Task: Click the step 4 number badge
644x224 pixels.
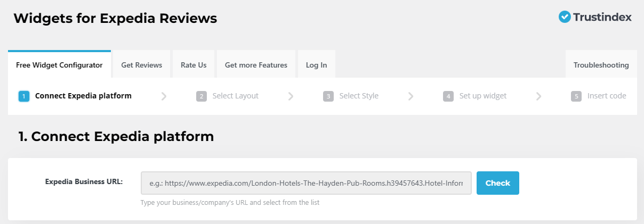Action: tap(448, 96)
